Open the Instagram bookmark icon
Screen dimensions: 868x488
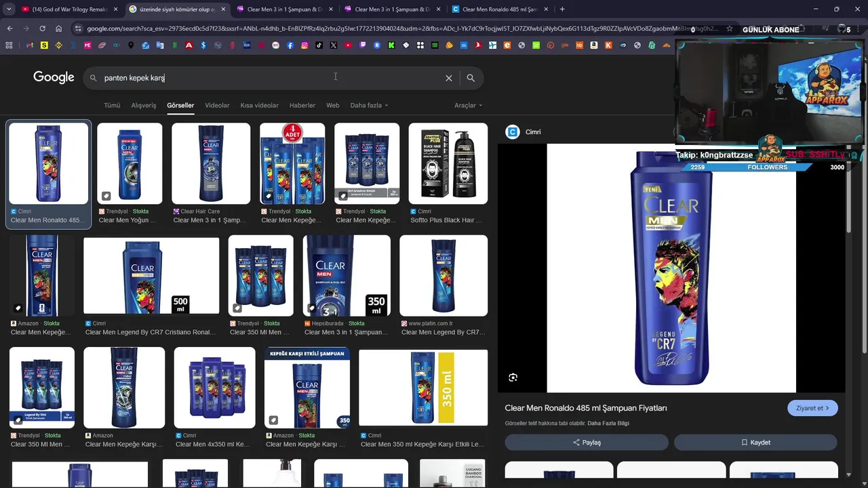304,45
